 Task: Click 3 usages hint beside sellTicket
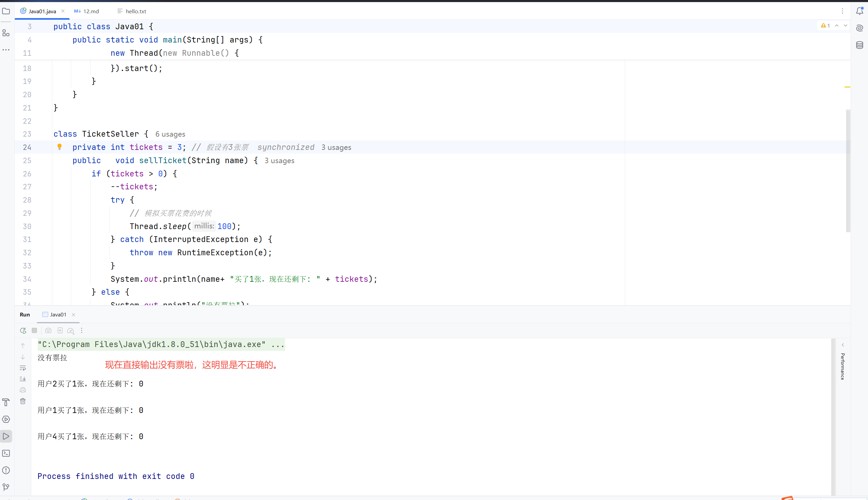pos(279,161)
